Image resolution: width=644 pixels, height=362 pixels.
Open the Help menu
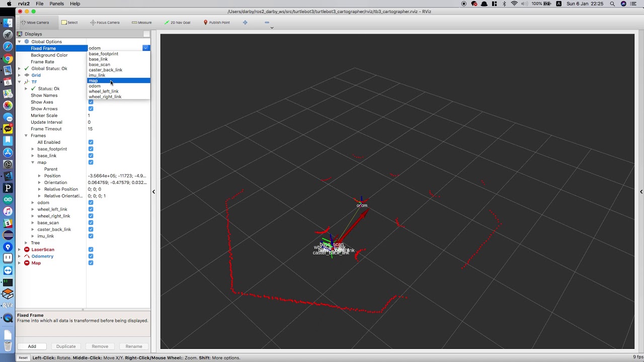click(x=75, y=4)
